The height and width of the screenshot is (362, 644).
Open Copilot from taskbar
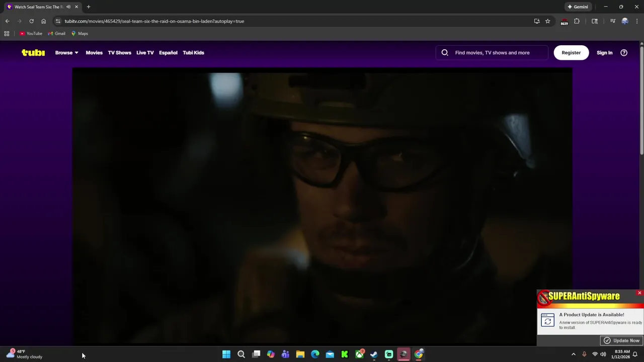pyautogui.click(x=271, y=354)
